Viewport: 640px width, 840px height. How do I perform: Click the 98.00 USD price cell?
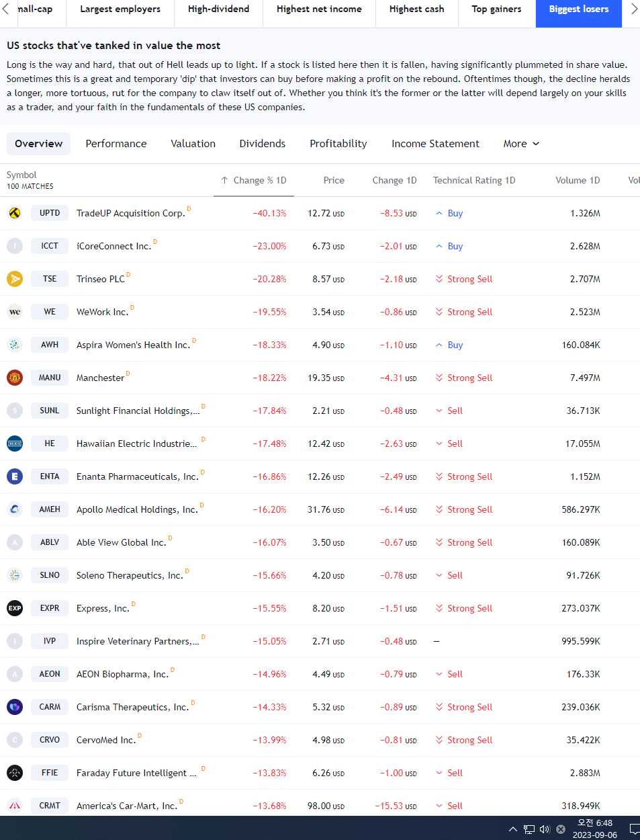pyautogui.click(x=326, y=806)
